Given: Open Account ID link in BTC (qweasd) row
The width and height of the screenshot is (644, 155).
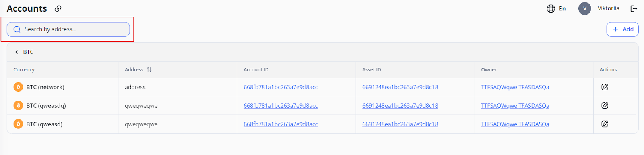Looking at the screenshot, I should tap(281, 124).
